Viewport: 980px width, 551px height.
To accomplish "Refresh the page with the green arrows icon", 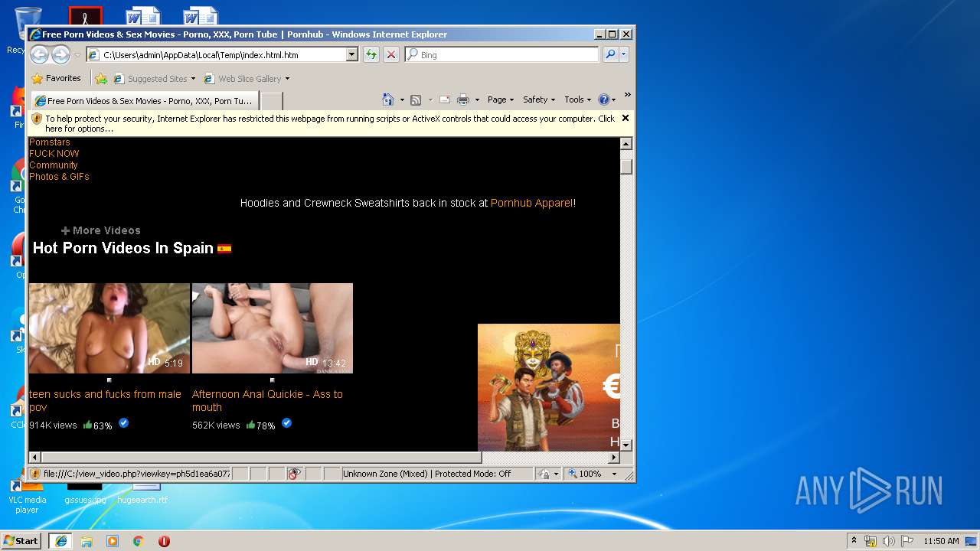I will pos(371,54).
